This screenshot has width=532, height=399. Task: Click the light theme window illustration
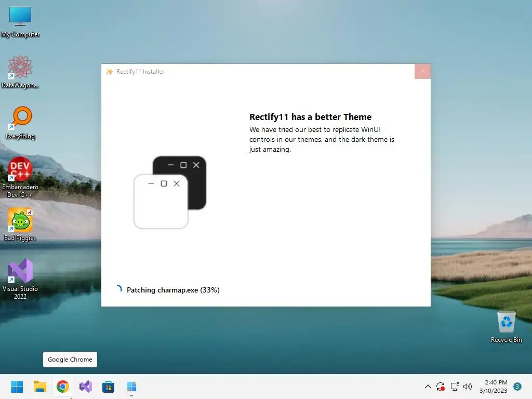161,202
